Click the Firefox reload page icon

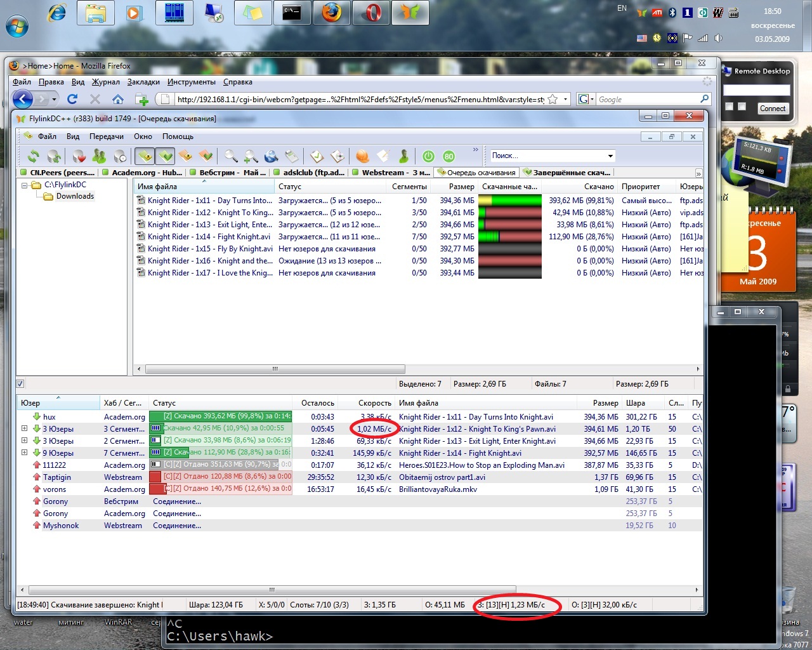pos(72,100)
